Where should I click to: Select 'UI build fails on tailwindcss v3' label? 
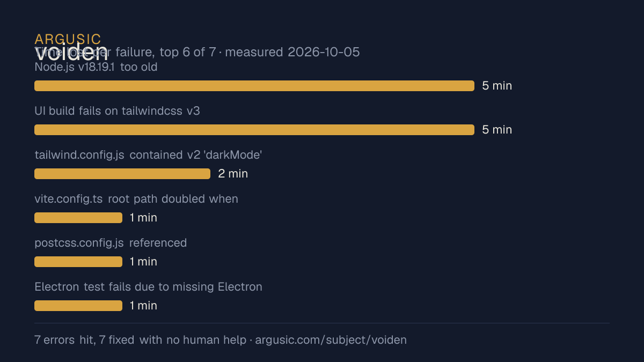pyautogui.click(x=117, y=111)
